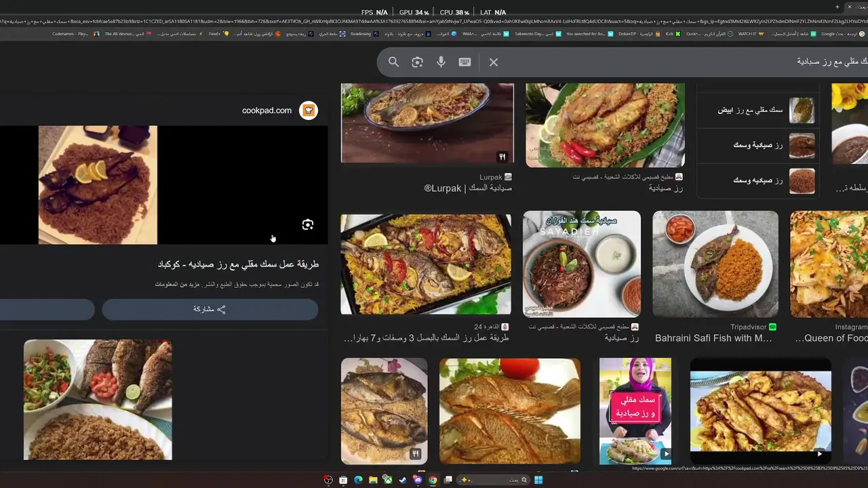Select the رز صيادية وسمك suggestion
This screenshot has height=488, width=868.
click(757, 145)
